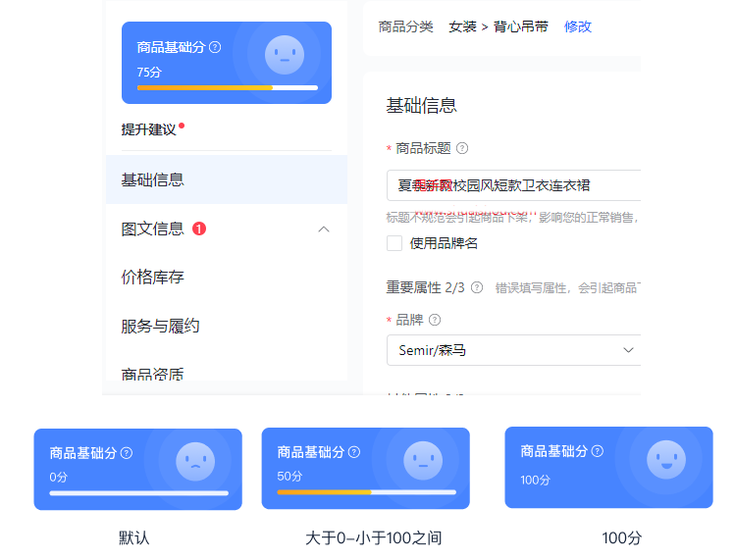
Task: Enable the 使用品牌名 checkbox
Action: [x=394, y=243]
